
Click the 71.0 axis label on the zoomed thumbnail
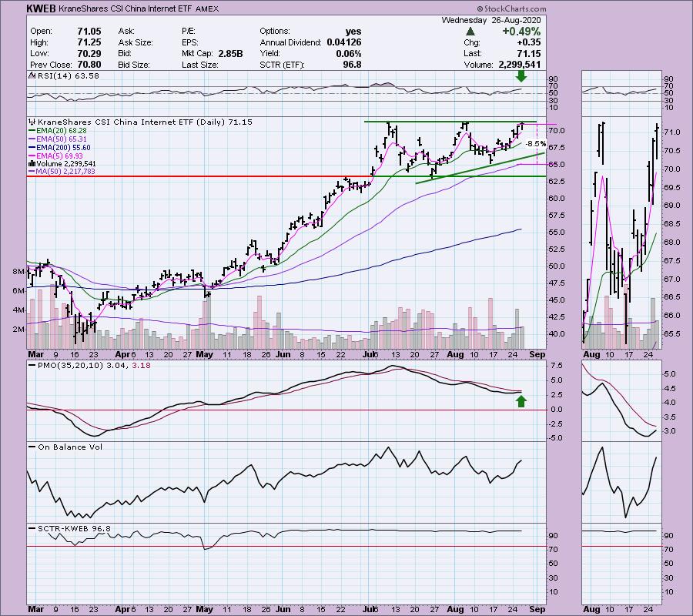[x=671, y=132]
